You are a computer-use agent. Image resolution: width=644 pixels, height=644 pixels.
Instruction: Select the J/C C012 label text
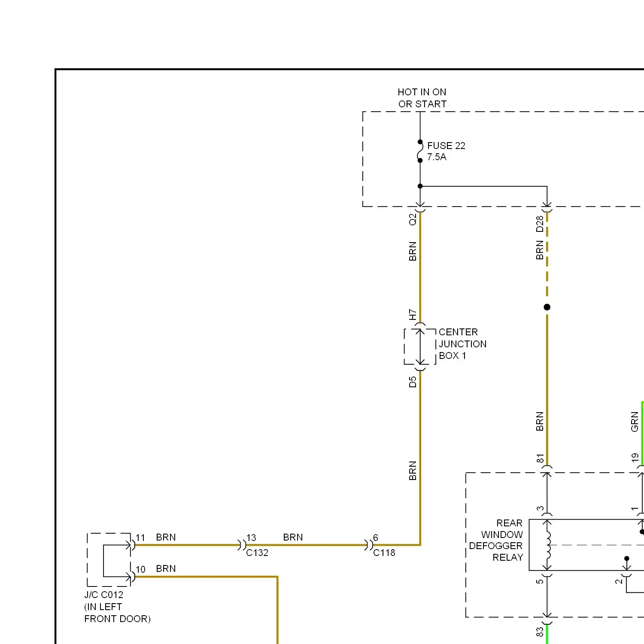pyautogui.click(x=103, y=595)
